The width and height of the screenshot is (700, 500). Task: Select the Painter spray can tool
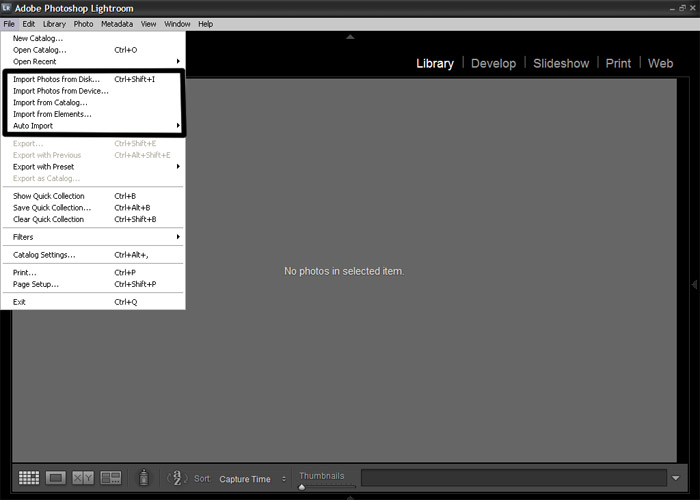(144, 477)
